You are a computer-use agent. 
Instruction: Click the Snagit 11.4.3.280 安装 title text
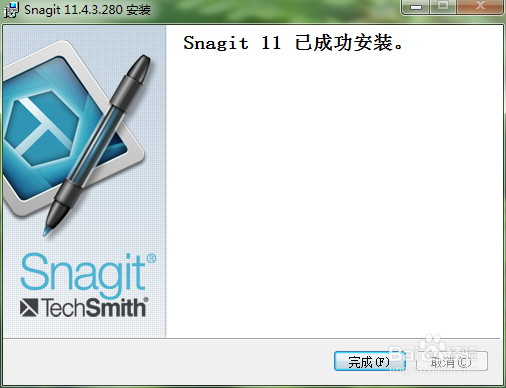(87, 10)
